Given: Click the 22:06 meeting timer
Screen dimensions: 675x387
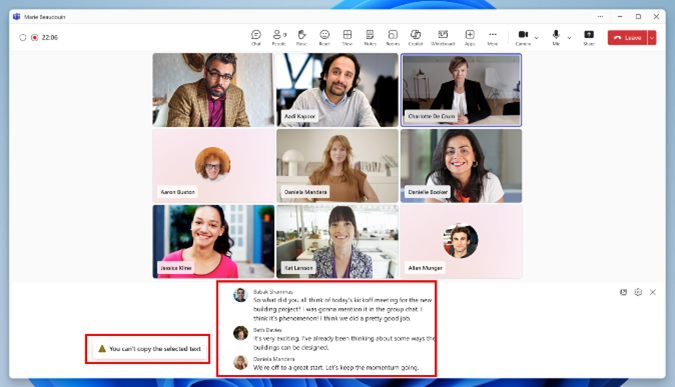Looking at the screenshot, I should point(50,37).
